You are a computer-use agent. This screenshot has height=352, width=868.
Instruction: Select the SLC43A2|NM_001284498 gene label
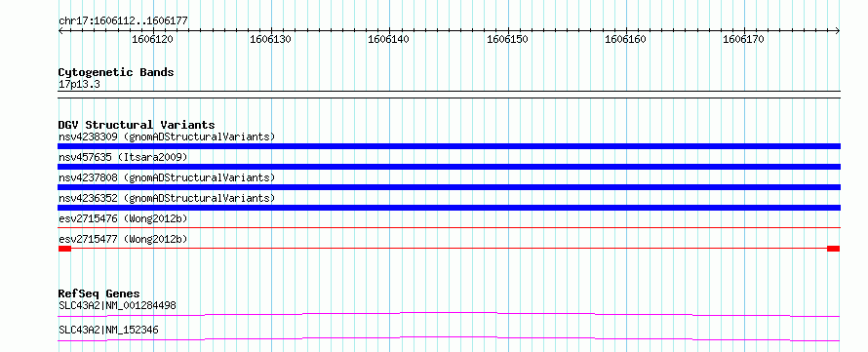tap(117, 305)
